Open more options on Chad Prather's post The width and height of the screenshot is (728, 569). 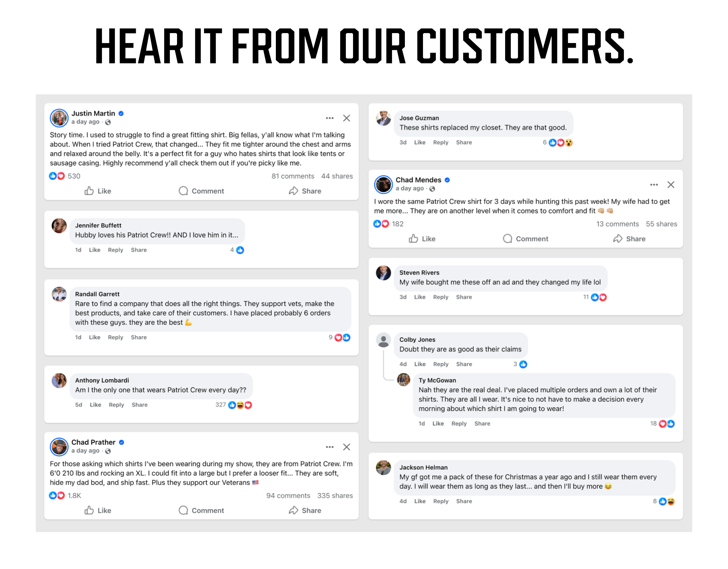330,447
